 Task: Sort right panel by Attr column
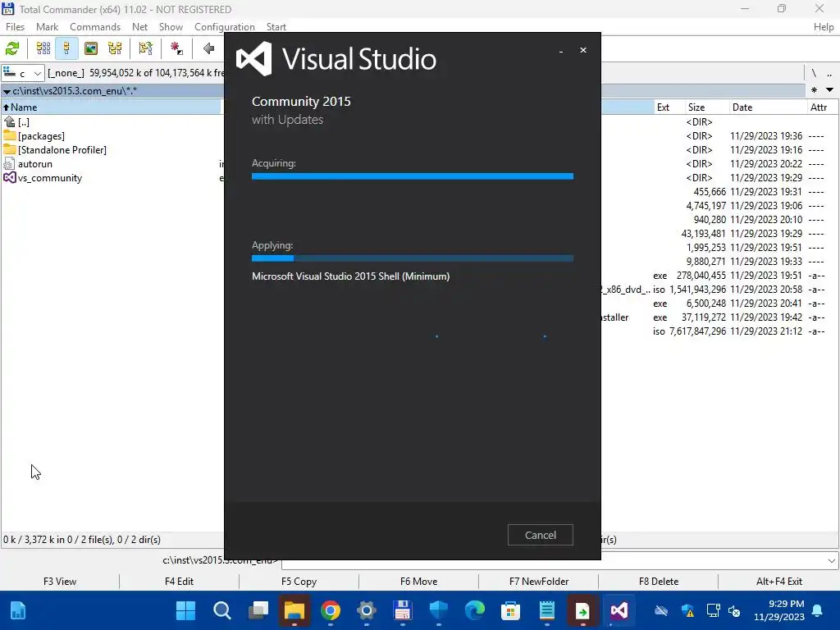pos(822,107)
